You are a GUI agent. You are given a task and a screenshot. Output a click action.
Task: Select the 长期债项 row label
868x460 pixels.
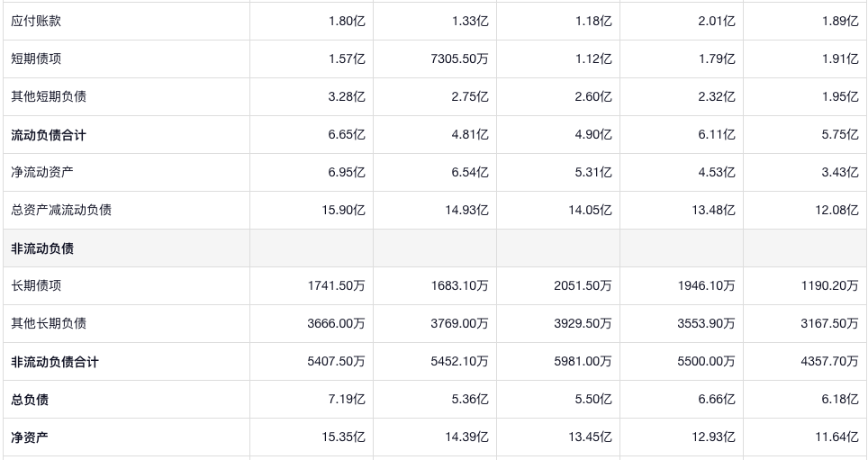36,285
